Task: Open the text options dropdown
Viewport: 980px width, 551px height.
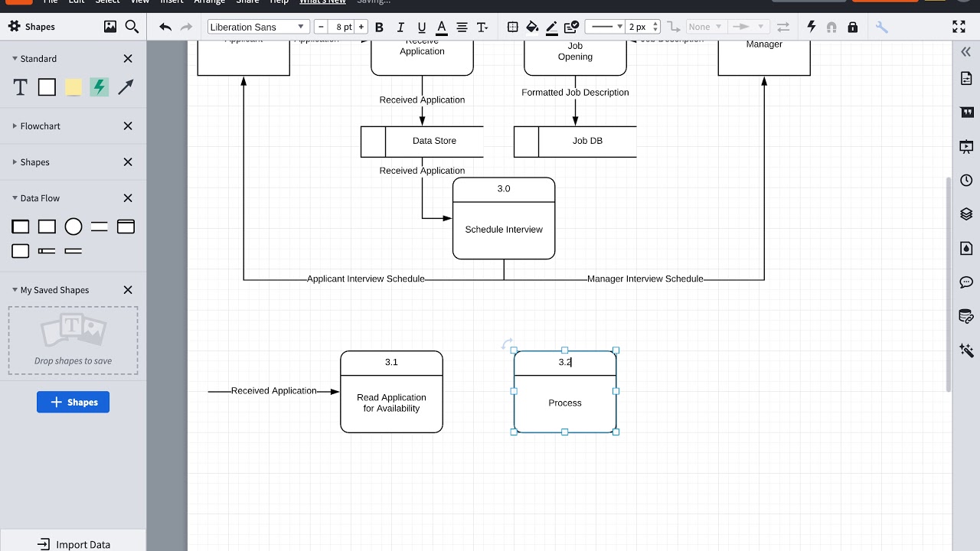Action: pos(482,27)
